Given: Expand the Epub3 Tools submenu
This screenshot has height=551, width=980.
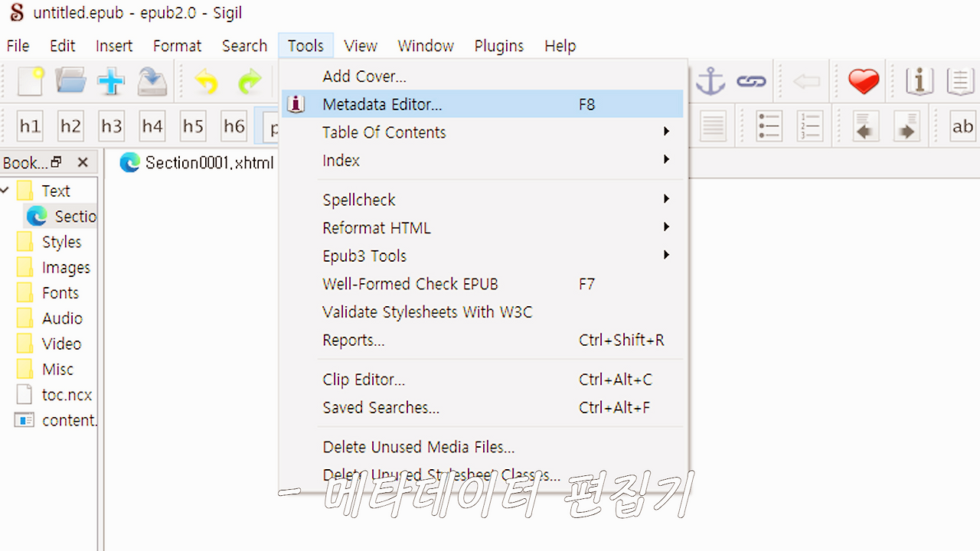Looking at the screenshot, I should coord(482,256).
